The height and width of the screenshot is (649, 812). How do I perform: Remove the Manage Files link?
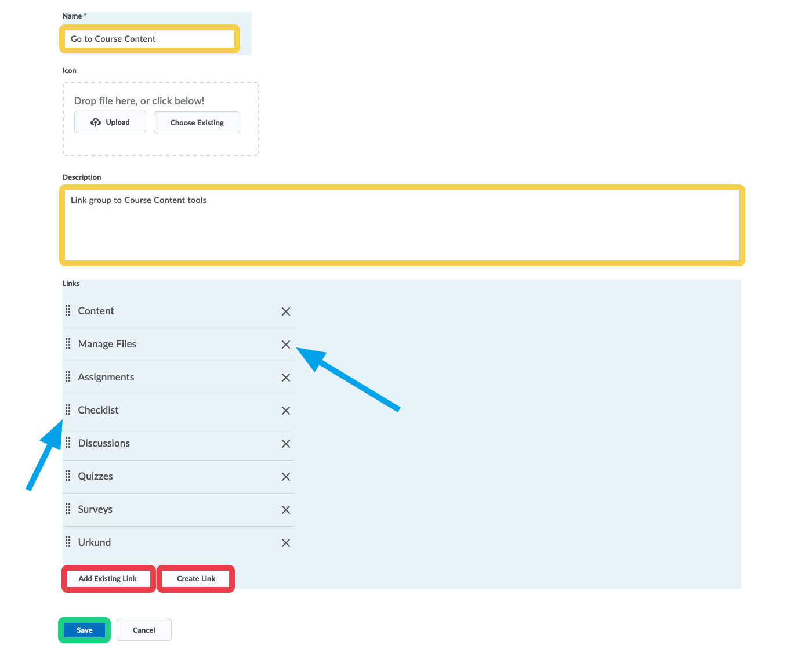pos(286,345)
